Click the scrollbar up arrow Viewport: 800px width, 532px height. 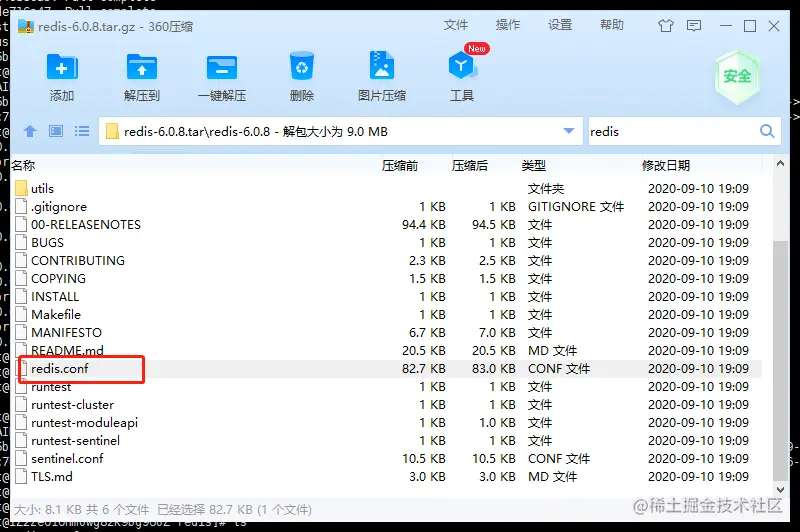tap(780, 164)
